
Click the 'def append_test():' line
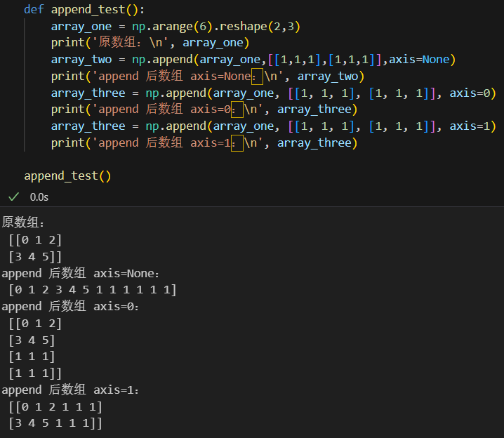click(84, 9)
